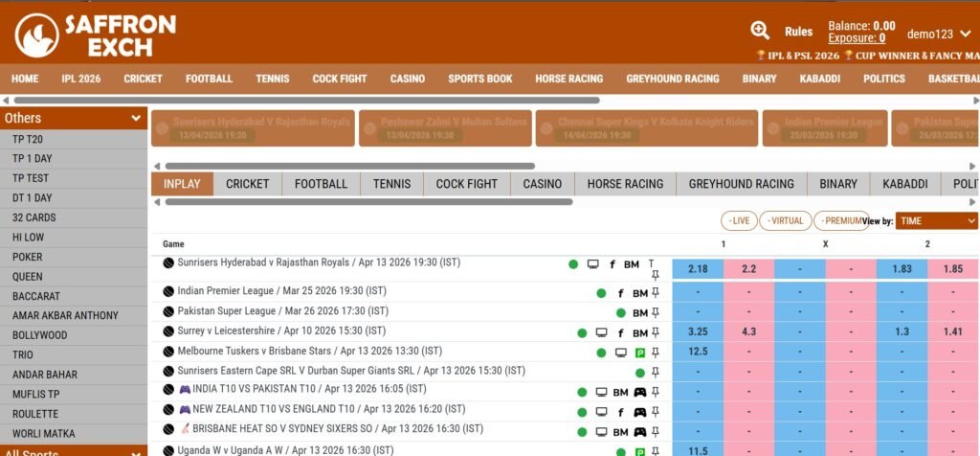
Task: Open the demo123 account dropdown
Action: coord(938,34)
